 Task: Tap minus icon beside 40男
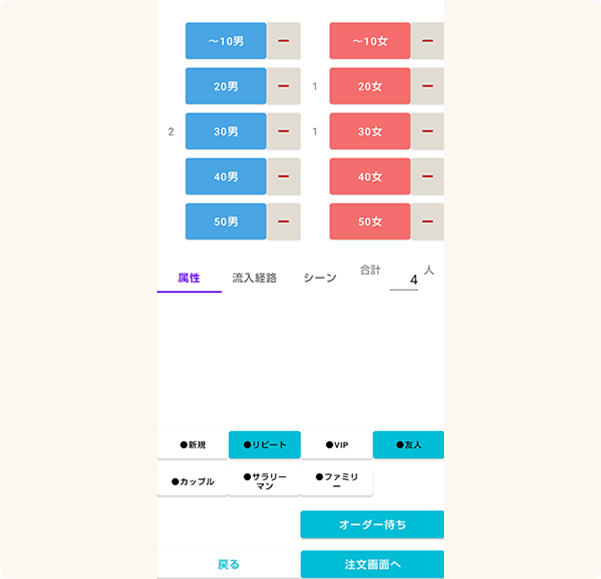[x=283, y=177]
